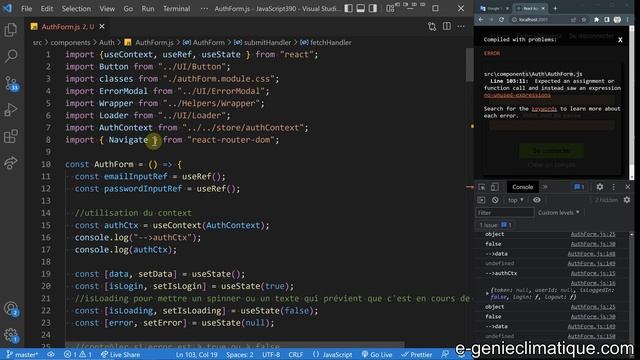Open the Source Control view

[11, 83]
